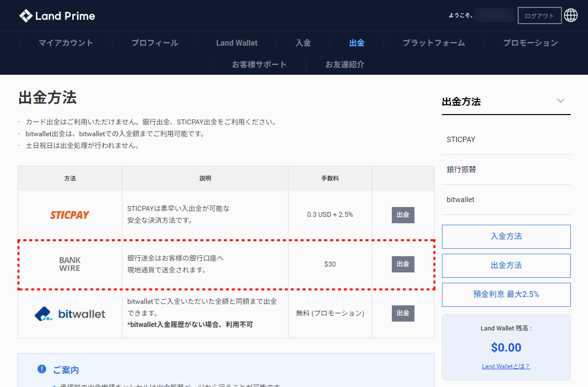Go to Land Wallet menu item
Viewport: 588px width, 387px height.
click(236, 43)
